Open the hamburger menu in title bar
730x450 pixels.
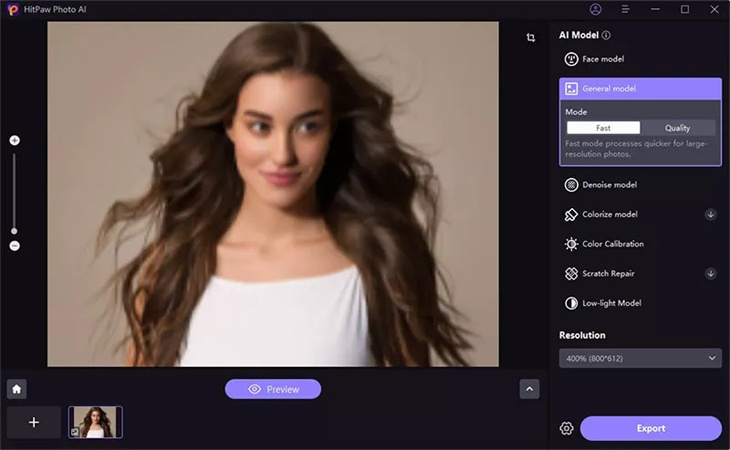pyautogui.click(x=625, y=9)
